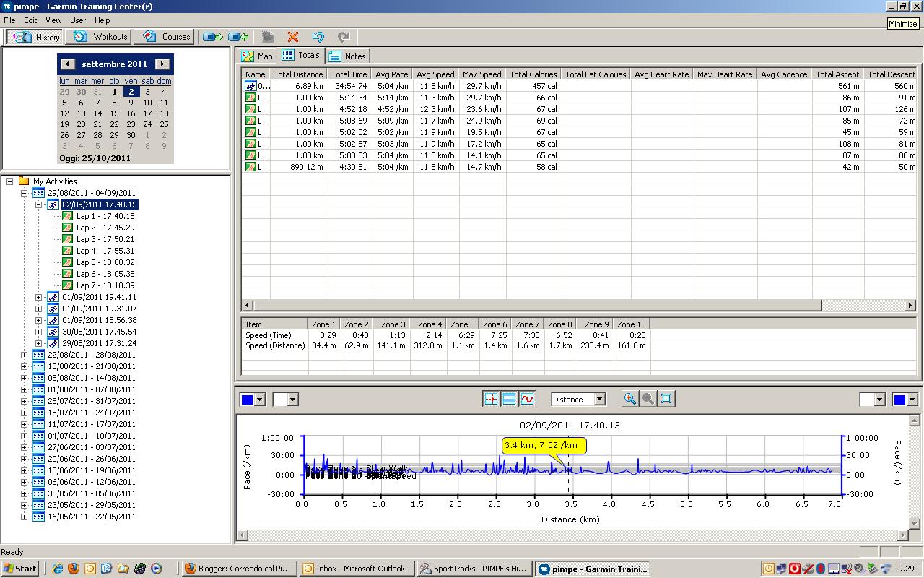Click the lap icon beside Lap 7 - 18.10.39
This screenshot has height=578, width=924.
coord(67,285)
